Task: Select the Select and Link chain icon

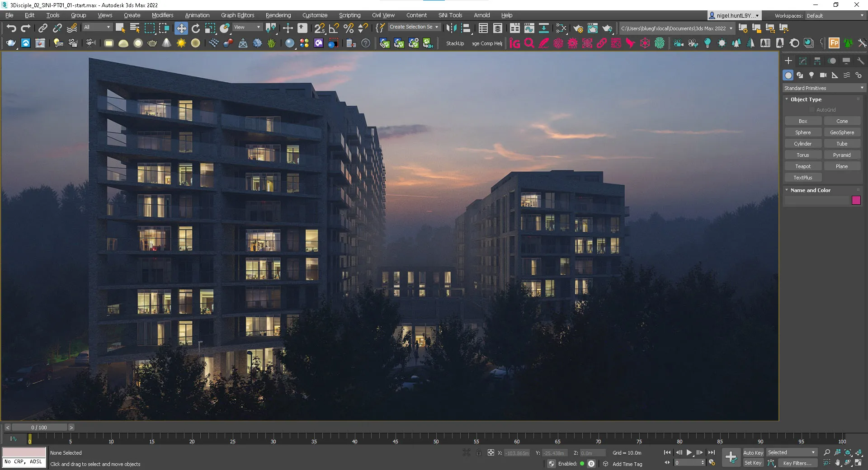Action: (x=42, y=28)
